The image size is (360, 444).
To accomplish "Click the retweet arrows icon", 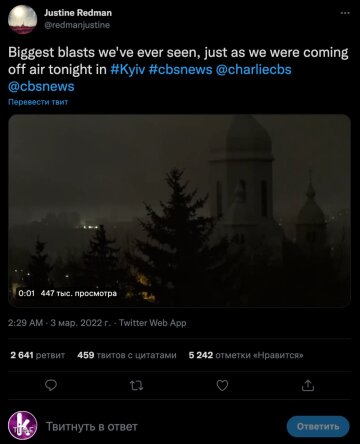I will click(x=136, y=386).
